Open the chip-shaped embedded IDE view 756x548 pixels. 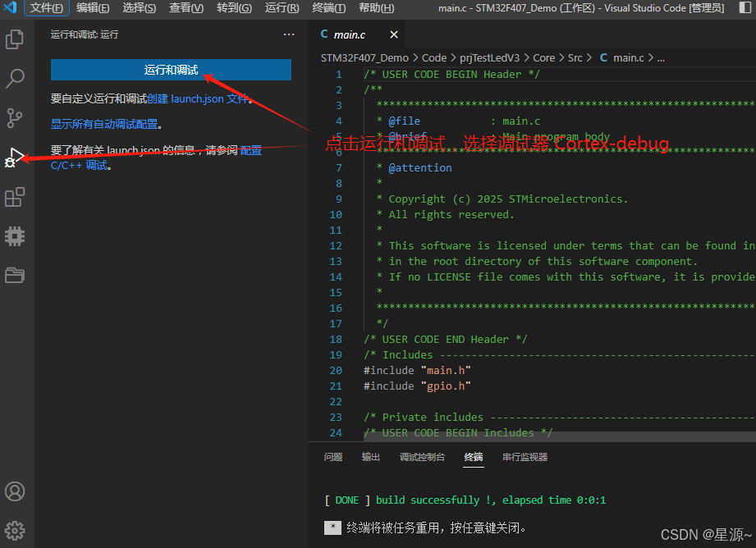[x=15, y=236]
